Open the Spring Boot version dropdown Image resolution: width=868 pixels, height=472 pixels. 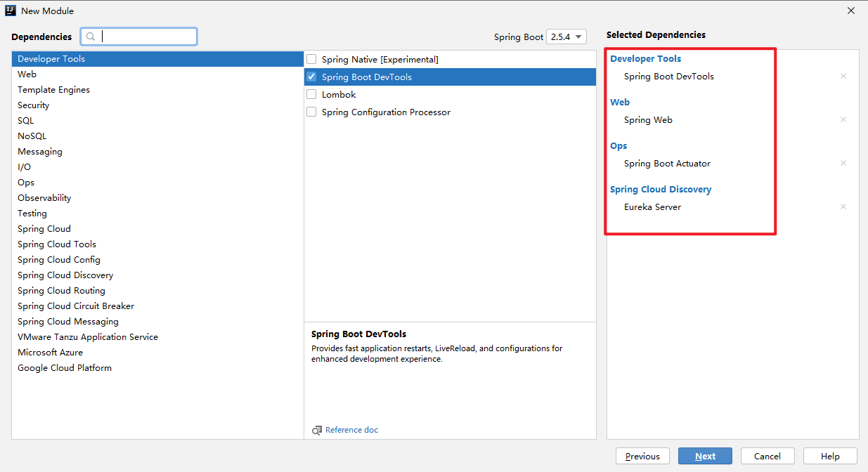566,37
